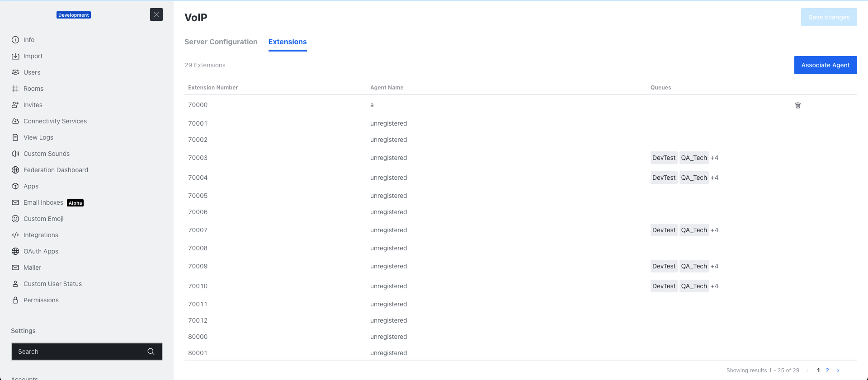This screenshot has height=380, width=868.
Task: Click the 29 Extensions count label
Action: (x=205, y=65)
